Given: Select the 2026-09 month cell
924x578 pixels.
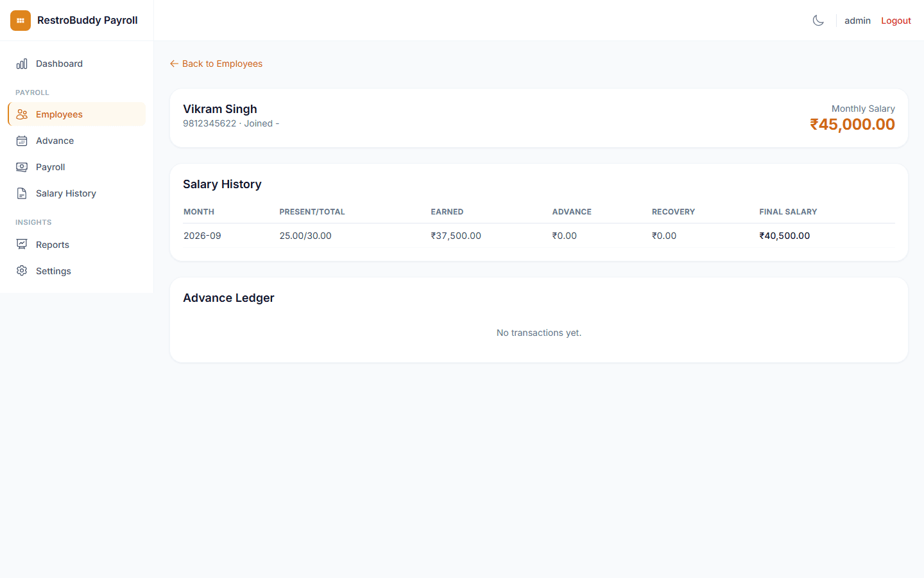Looking at the screenshot, I should pyautogui.click(x=202, y=236).
